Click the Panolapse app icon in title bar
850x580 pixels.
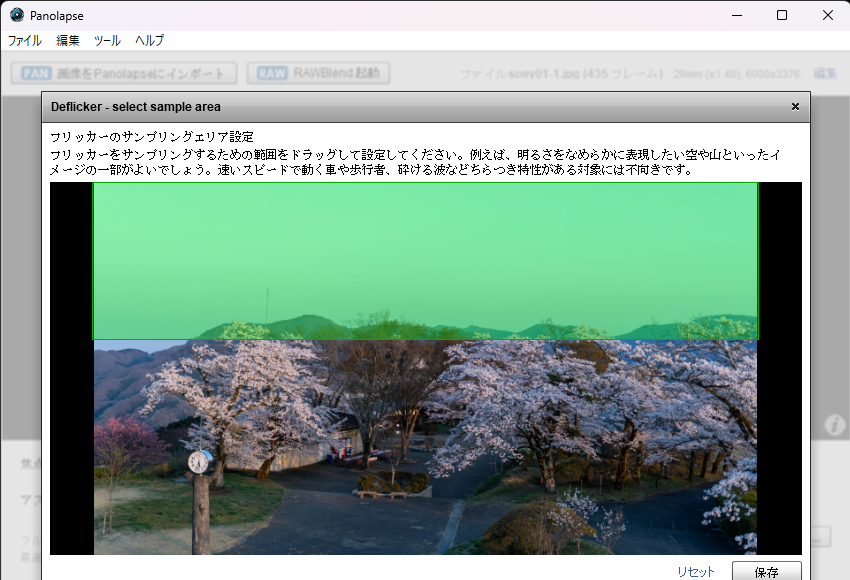17,15
